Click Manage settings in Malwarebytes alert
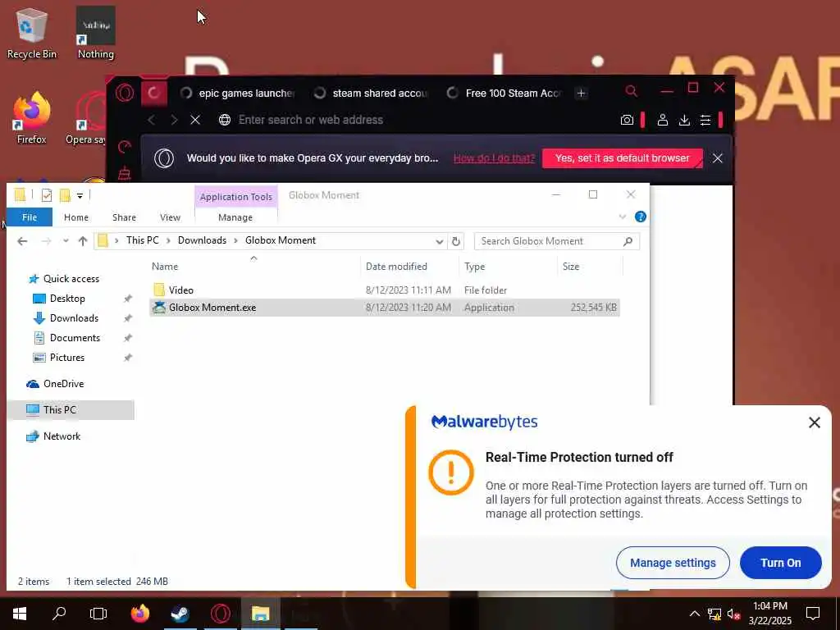The width and height of the screenshot is (840, 630). point(673,563)
